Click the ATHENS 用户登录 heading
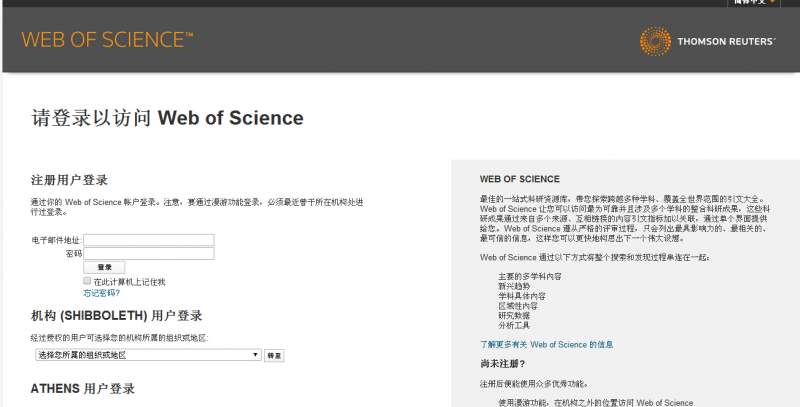This screenshot has height=407, width=800. (83, 389)
